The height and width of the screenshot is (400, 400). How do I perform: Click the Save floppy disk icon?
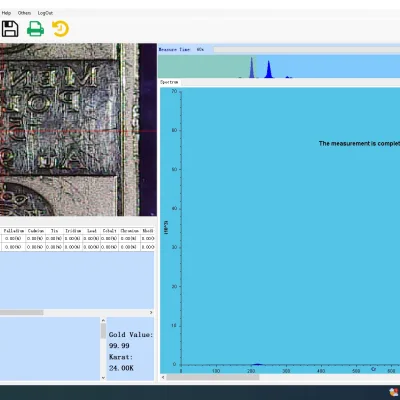point(10,29)
